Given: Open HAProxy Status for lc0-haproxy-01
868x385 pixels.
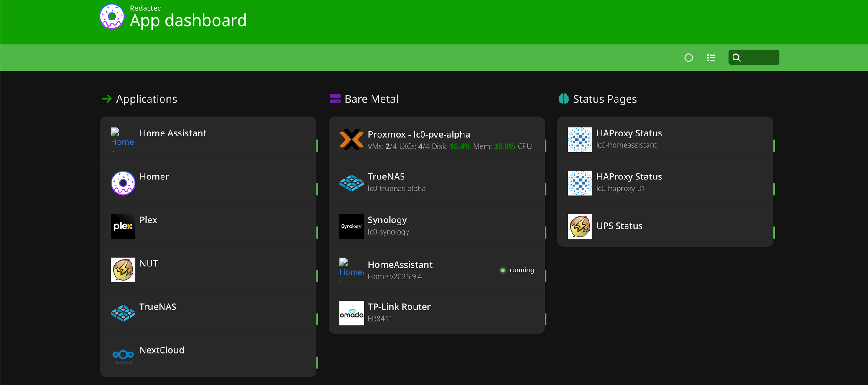Looking at the screenshot, I should coord(629,177).
